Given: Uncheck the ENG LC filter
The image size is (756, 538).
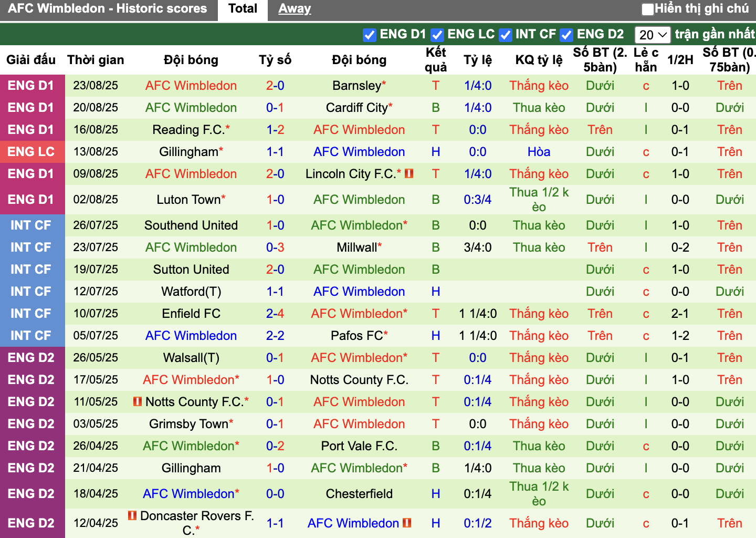Looking at the screenshot, I should 437,35.
